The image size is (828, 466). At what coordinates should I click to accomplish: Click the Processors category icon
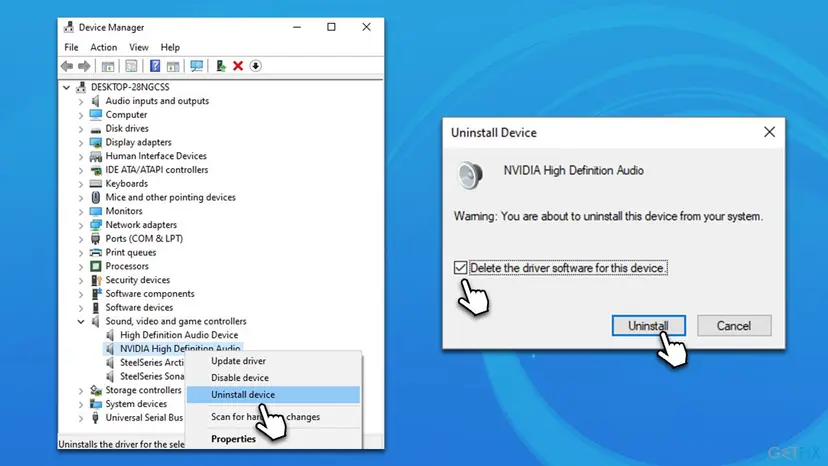96,266
